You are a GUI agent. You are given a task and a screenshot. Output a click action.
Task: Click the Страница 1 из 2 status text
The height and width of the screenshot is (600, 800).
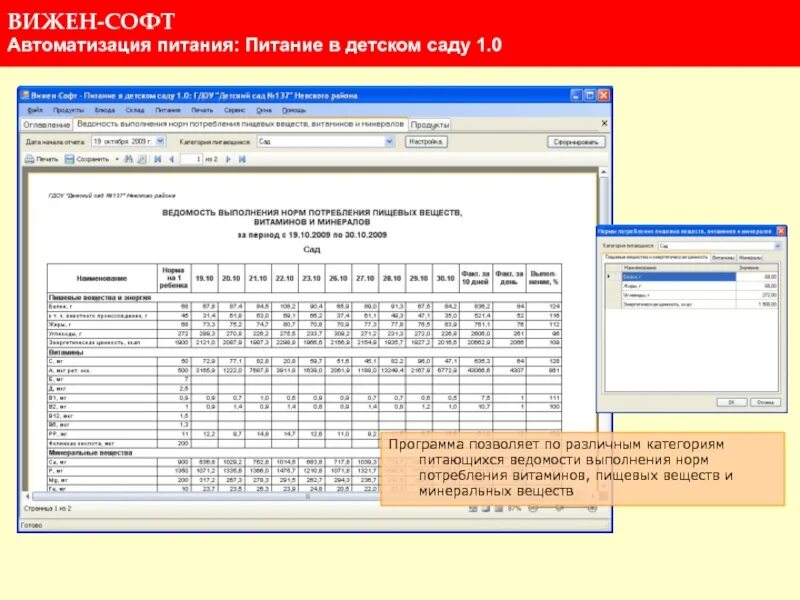click(47, 508)
